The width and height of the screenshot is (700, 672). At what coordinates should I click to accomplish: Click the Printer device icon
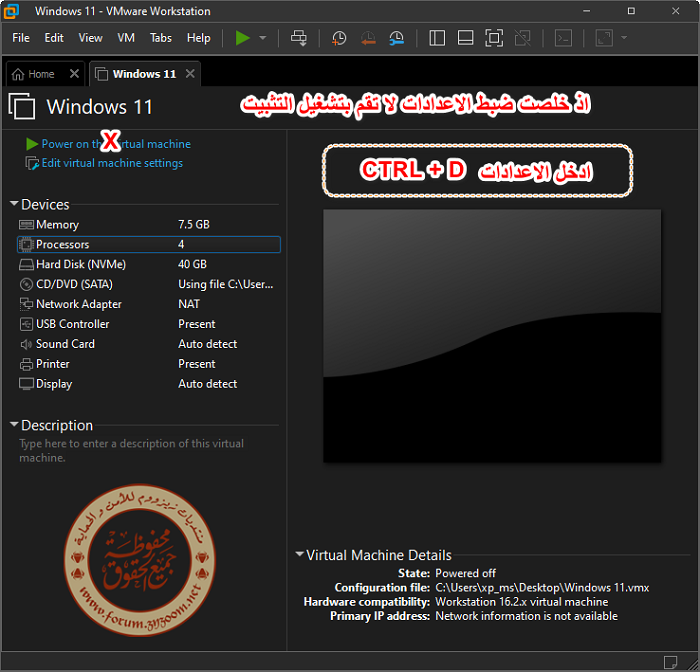[x=26, y=364]
